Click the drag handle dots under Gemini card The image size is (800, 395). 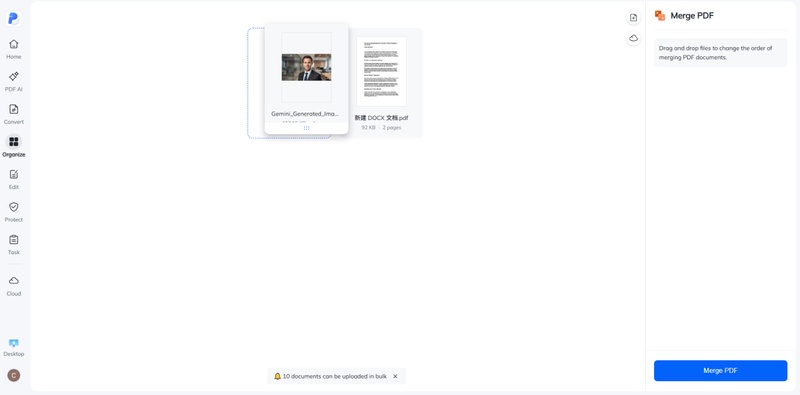click(307, 128)
